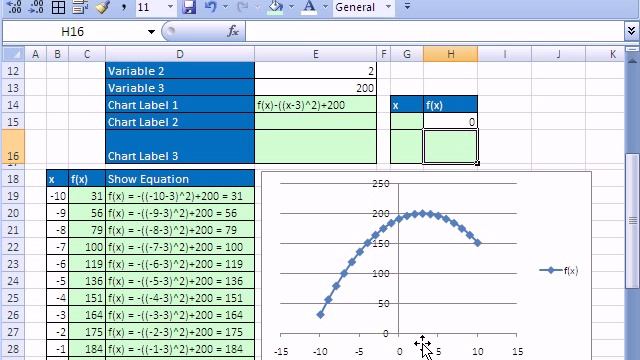Click the 250 chart axis label
The height and width of the screenshot is (360, 640).
click(x=381, y=184)
